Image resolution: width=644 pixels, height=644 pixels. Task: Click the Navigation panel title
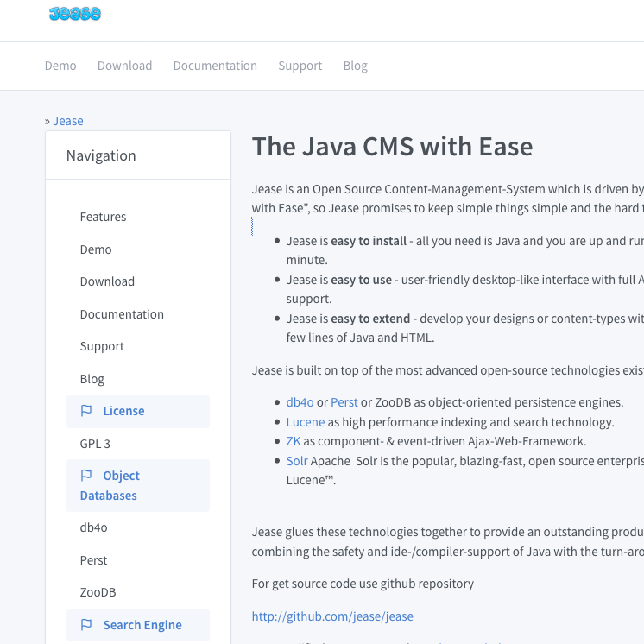pos(101,155)
